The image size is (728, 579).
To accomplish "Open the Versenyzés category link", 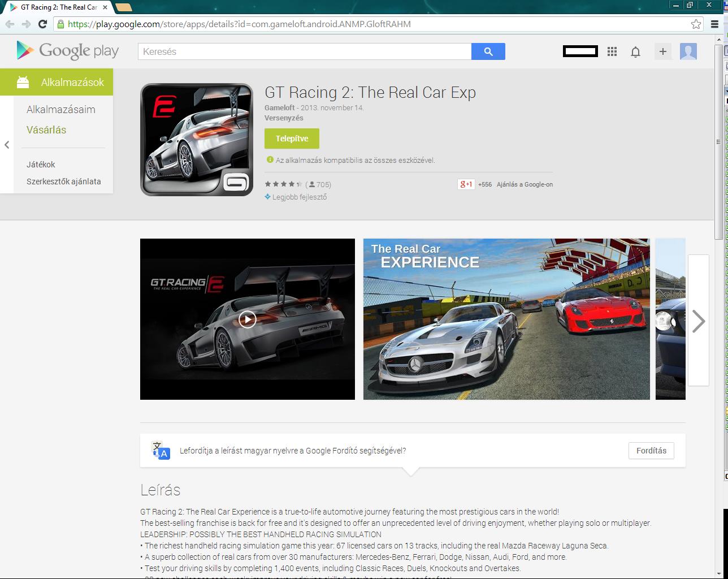I will (x=284, y=118).
